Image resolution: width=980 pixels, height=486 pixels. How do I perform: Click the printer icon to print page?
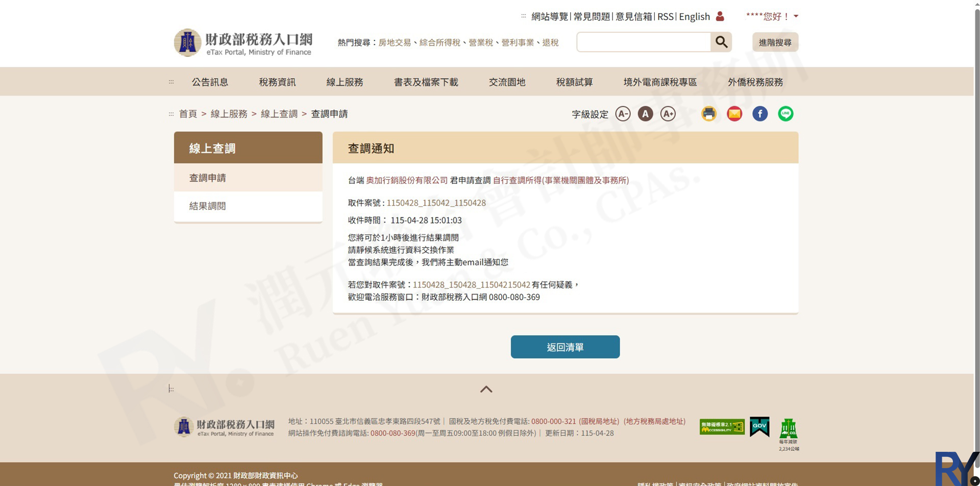708,114
